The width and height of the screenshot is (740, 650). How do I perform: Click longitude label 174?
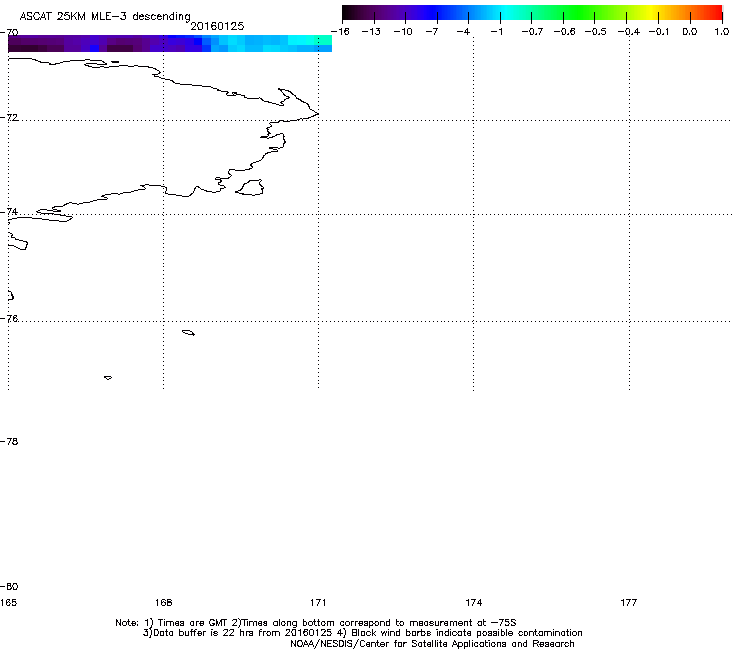pos(473,602)
